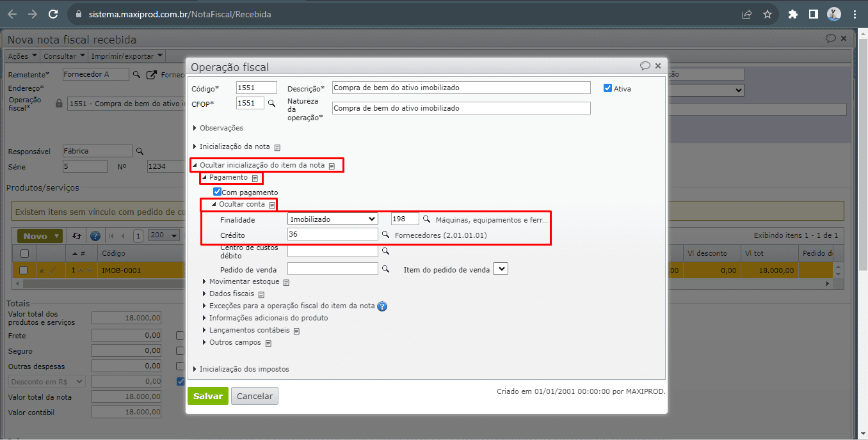
Task: Open comment bubble in Operação fiscal dialog
Action: (x=645, y=66)
